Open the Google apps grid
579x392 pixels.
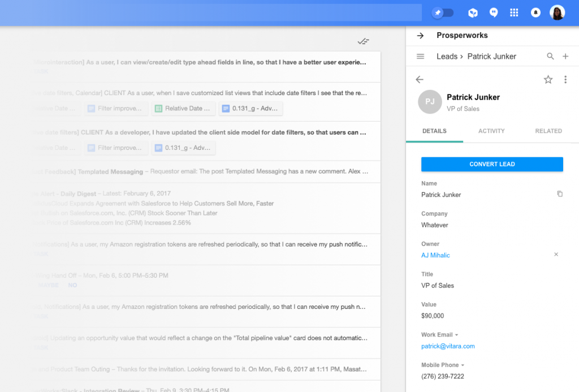(514, 12)
